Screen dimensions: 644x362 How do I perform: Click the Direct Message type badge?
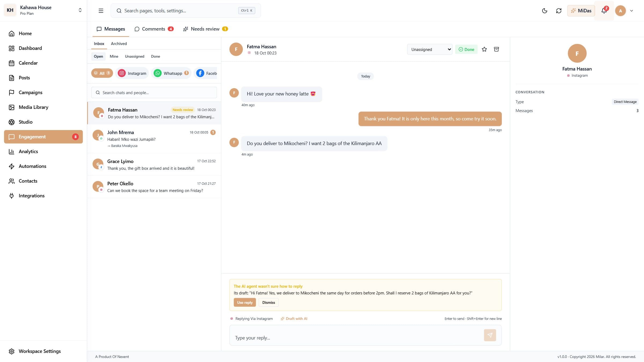pyautogui.click(x=625, y=102)
